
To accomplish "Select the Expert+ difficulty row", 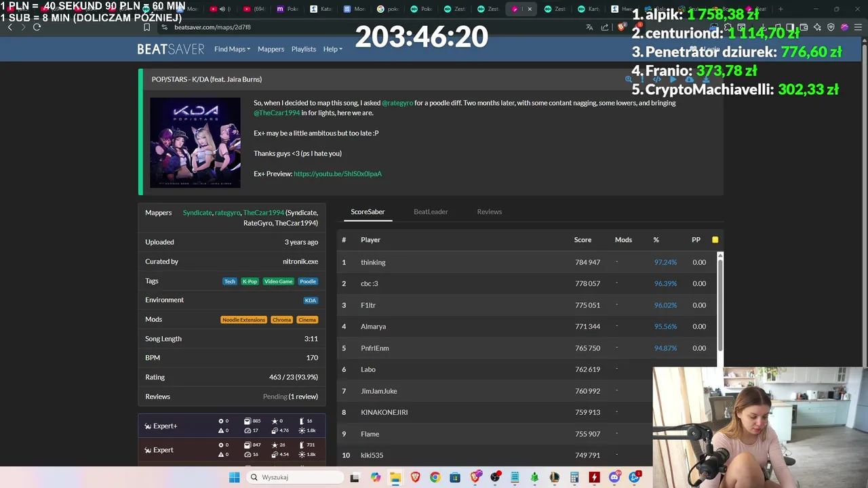I will pos(232,426).
